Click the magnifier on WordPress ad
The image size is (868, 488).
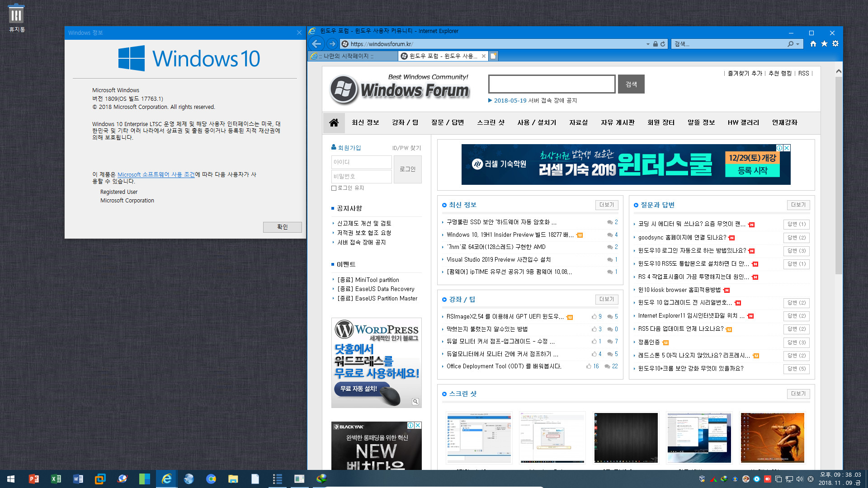click(x=415, y=401)
